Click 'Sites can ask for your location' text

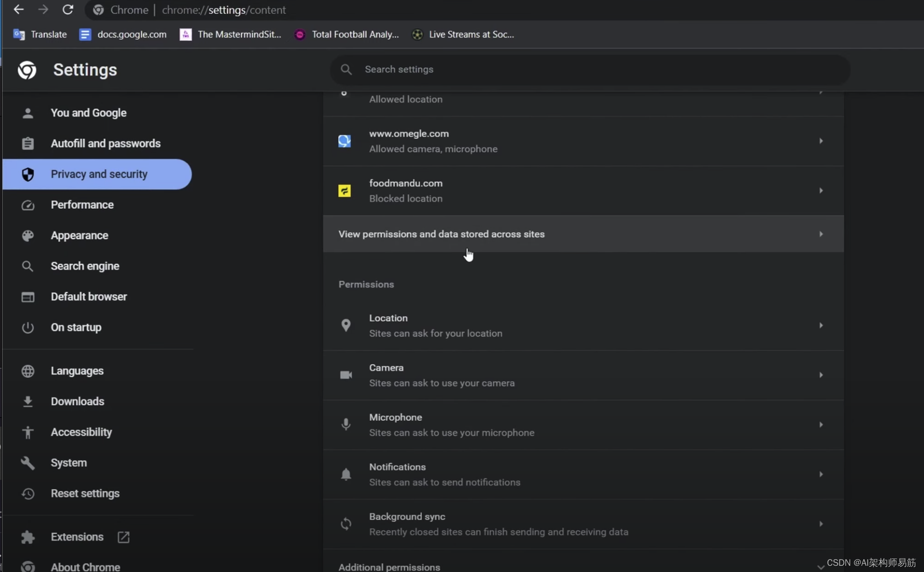[x=435, y=334]
